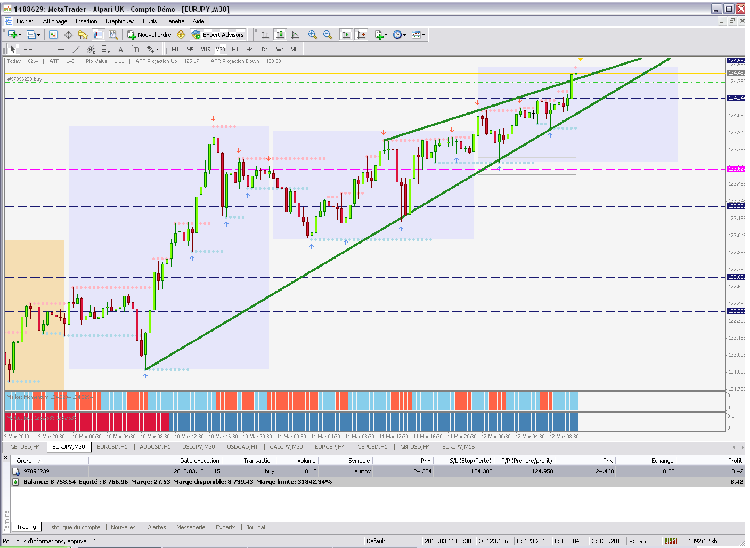
Task: Switch to the H1 timeframe
Action: coord(234,49)
